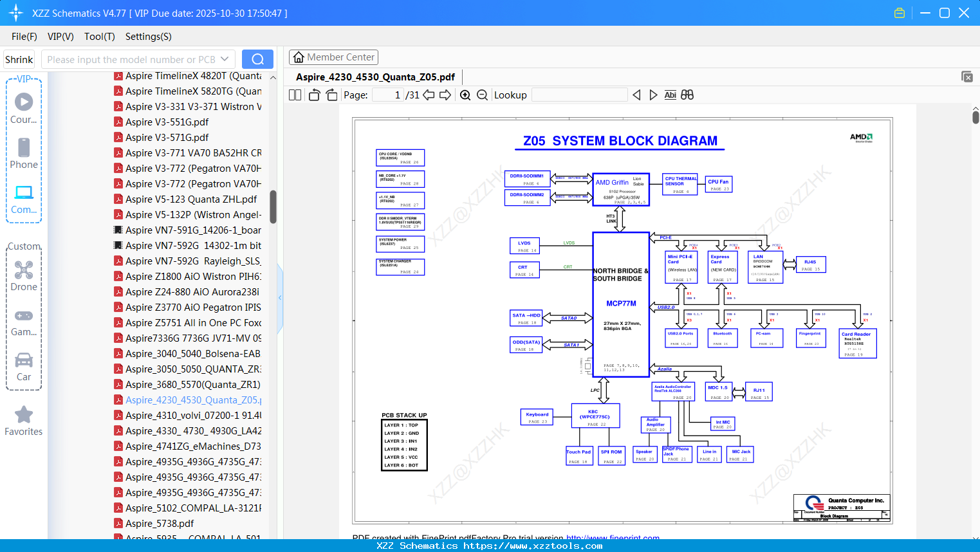Open Aspire VN7-592G Rayleigh_SLS file

coord(188,261)
